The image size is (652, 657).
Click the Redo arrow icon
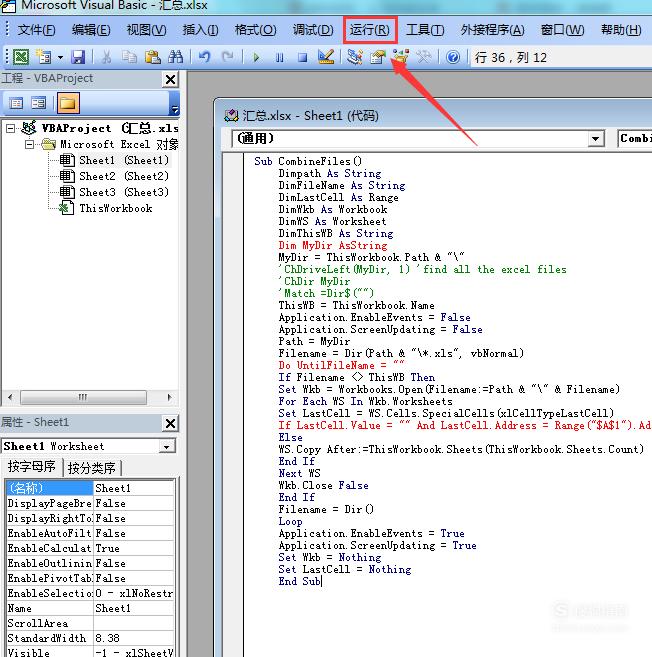pos(228,57)
